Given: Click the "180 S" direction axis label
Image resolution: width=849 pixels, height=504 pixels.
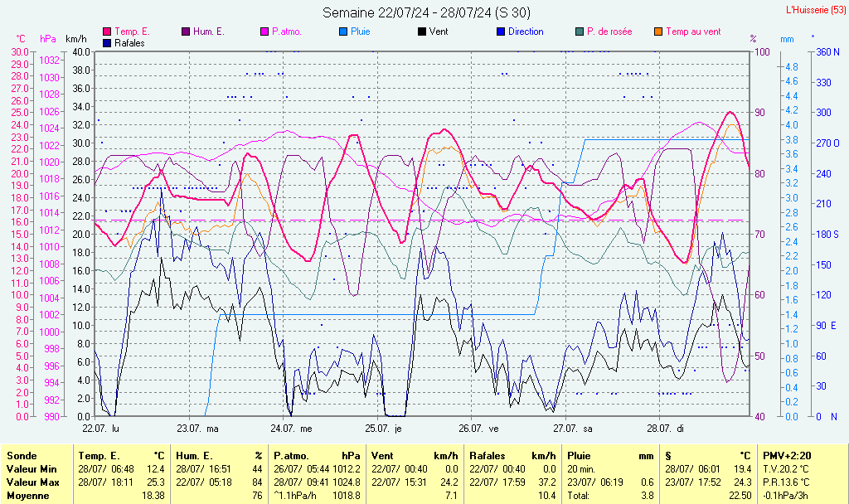Looking at the screenshot, I should click(x=828, y=235).
